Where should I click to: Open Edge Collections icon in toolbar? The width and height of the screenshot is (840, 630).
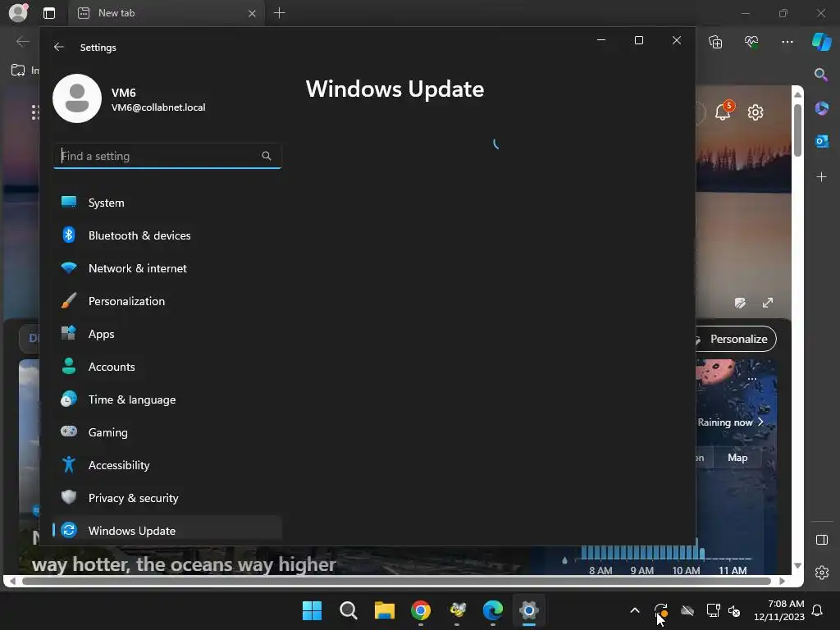point(715,42)
